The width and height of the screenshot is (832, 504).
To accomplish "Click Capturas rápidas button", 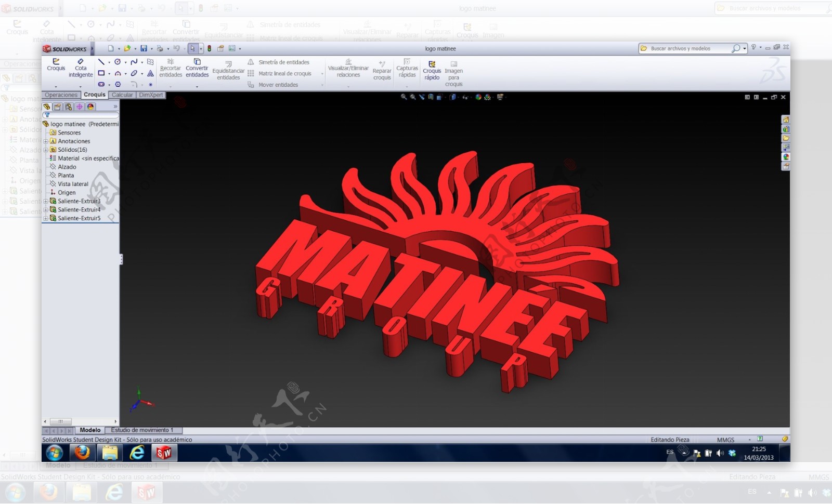I will pos(407,68).
